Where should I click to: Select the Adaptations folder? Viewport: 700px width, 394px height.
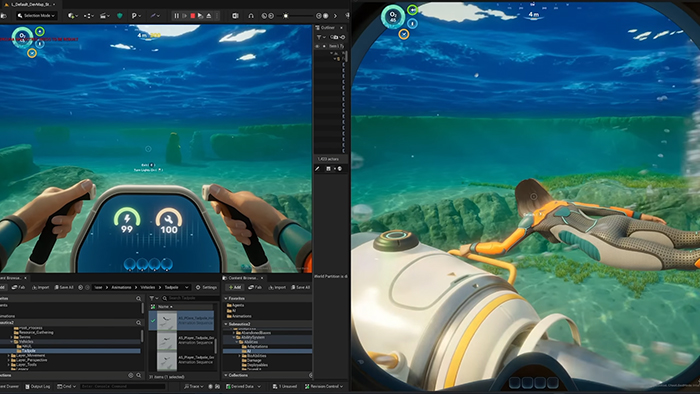pos(255,346)
